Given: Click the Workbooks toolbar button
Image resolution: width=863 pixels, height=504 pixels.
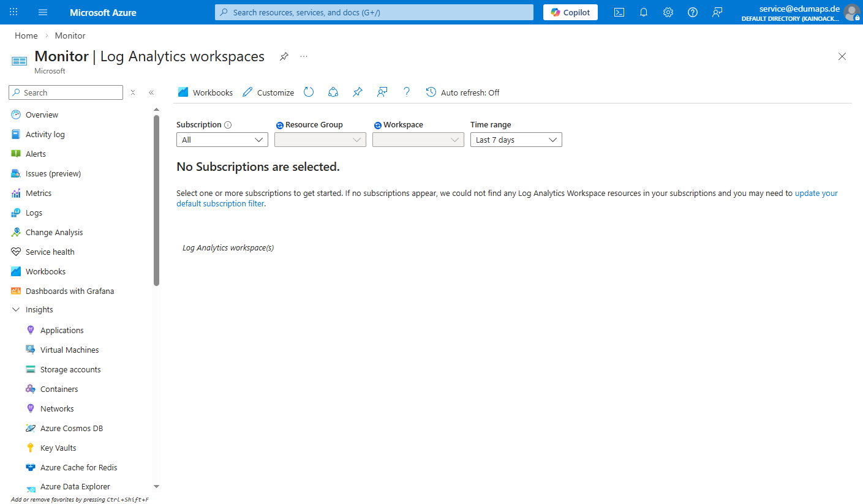Looking at the screenshot, I should [205, 92].
